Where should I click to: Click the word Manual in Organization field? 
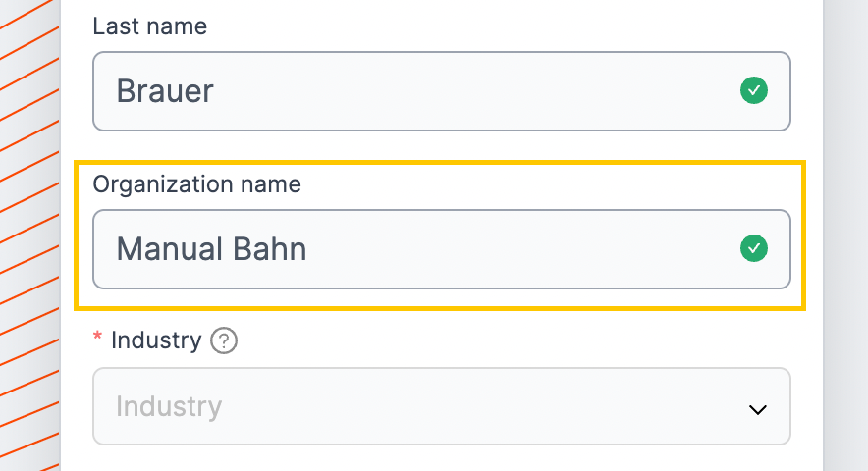[169, 249]
